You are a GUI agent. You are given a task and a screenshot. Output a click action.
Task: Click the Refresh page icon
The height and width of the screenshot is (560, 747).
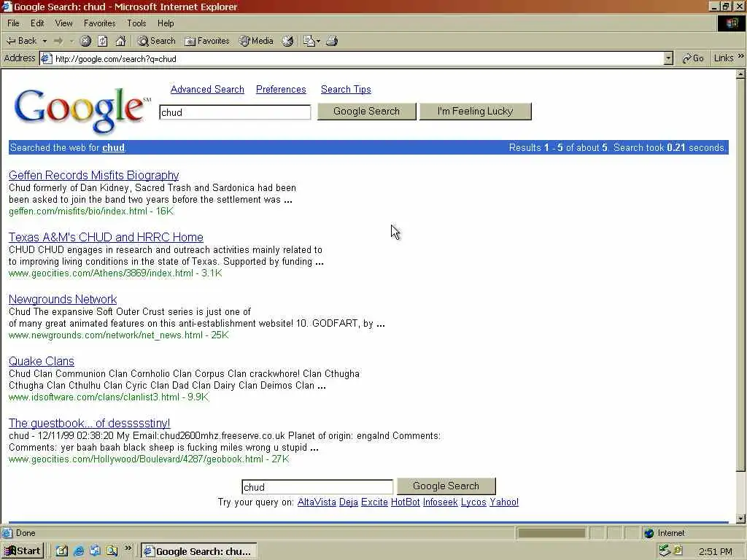pos(103,41)
